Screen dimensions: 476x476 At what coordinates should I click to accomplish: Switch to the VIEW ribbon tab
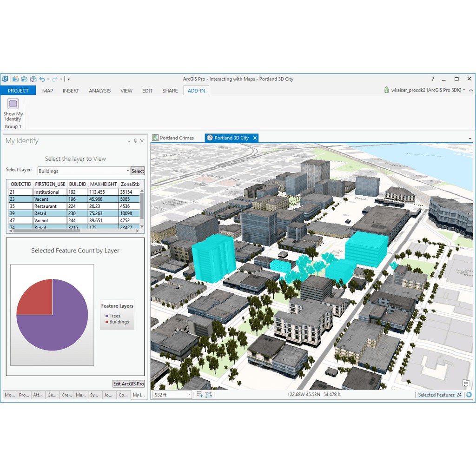click(x=126, y=91)
